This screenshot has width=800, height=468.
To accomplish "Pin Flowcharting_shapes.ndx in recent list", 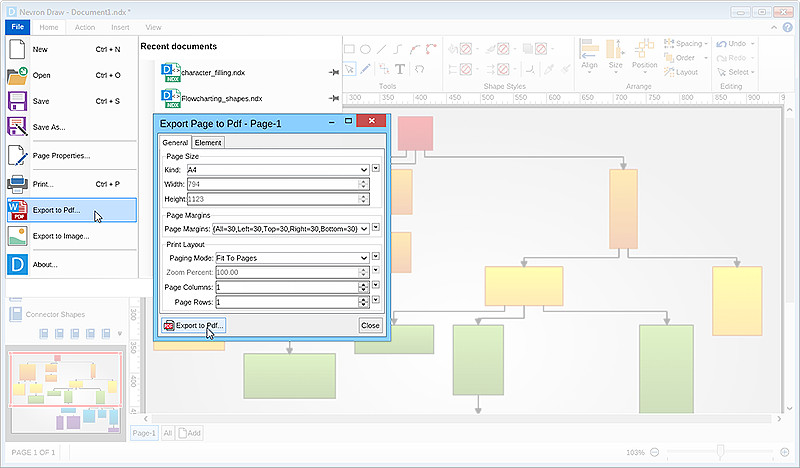I will pos(334,98).
